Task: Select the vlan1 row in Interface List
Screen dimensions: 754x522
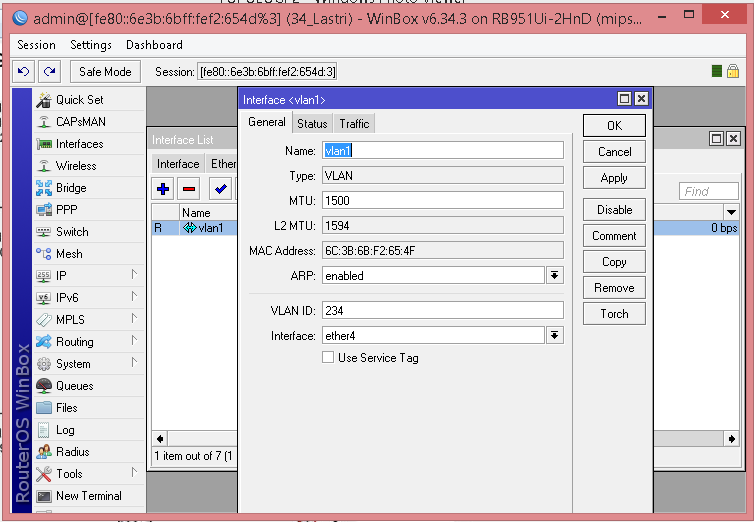Action: 195,228
